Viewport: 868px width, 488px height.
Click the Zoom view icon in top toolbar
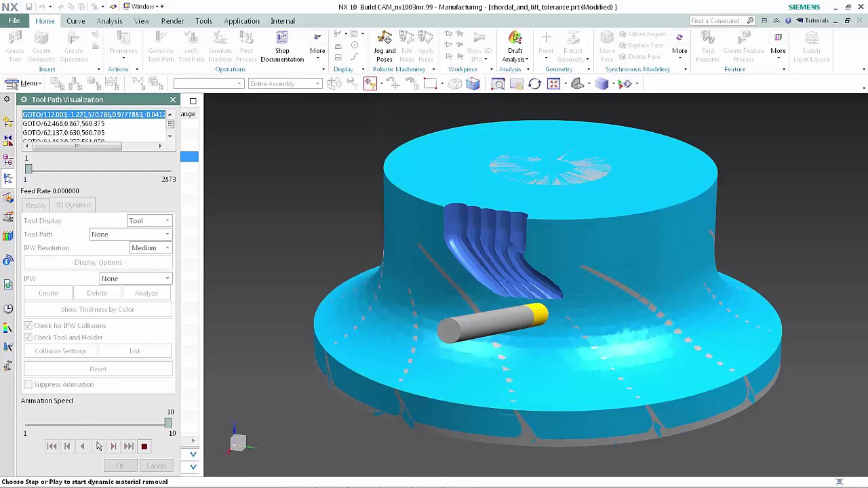click(x=498, y=84)
